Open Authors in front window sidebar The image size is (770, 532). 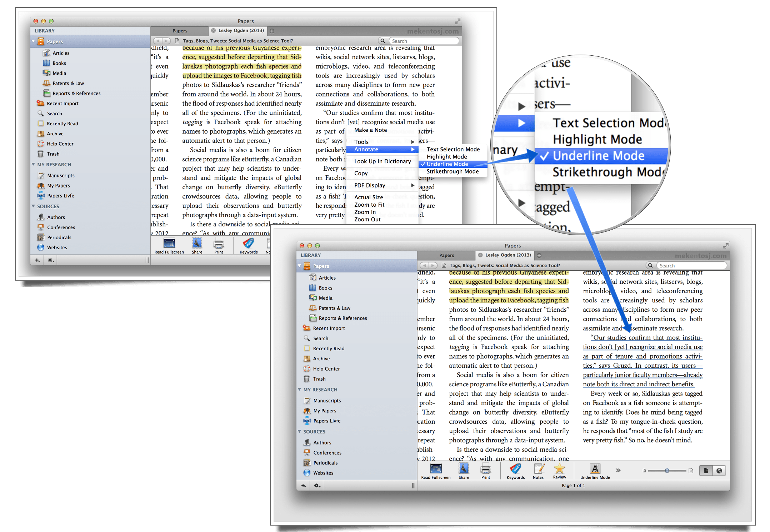pyautogui.click(x=322, y=442)
